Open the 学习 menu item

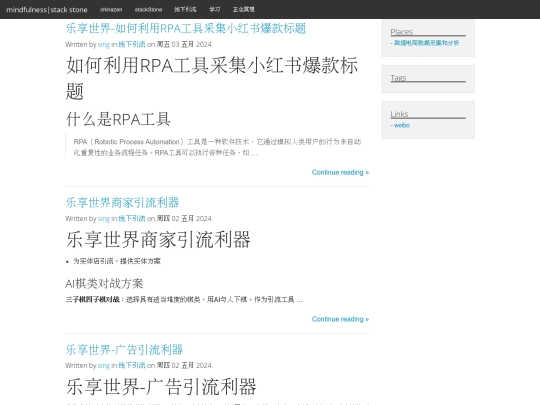tap(215, 10)
